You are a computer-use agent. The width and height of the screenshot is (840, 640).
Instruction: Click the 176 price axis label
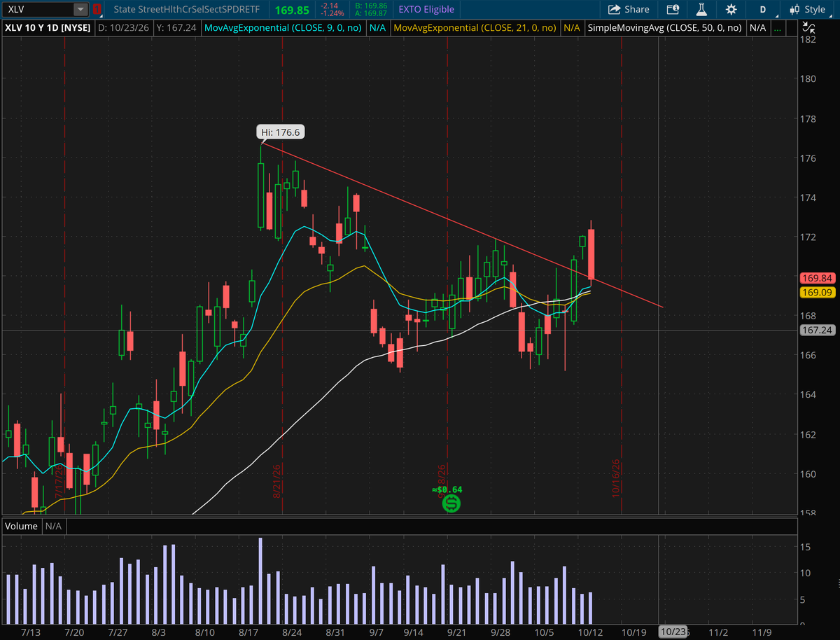(x=809, y=158)
